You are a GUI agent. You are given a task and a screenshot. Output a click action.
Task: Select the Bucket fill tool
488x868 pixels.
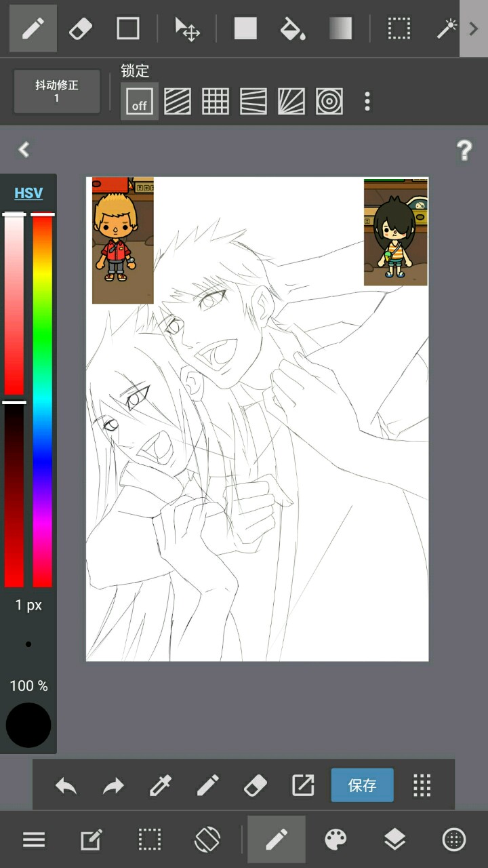pos(292,28)
